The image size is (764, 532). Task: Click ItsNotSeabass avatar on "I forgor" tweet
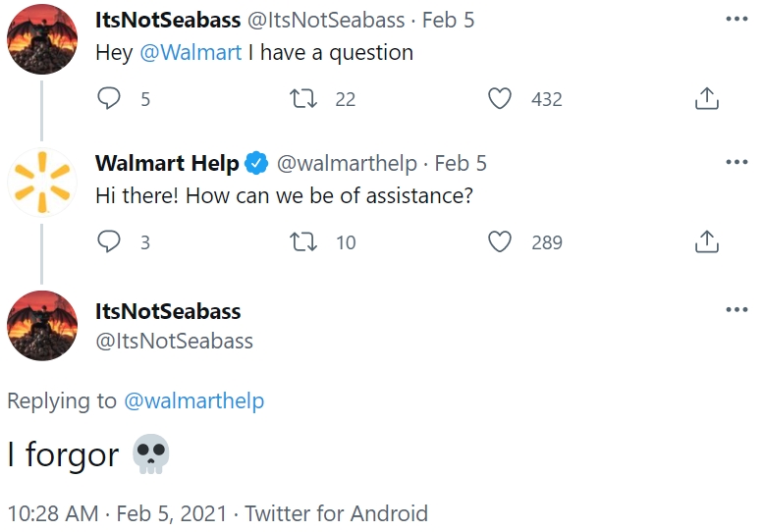click(x=42, y=326)
